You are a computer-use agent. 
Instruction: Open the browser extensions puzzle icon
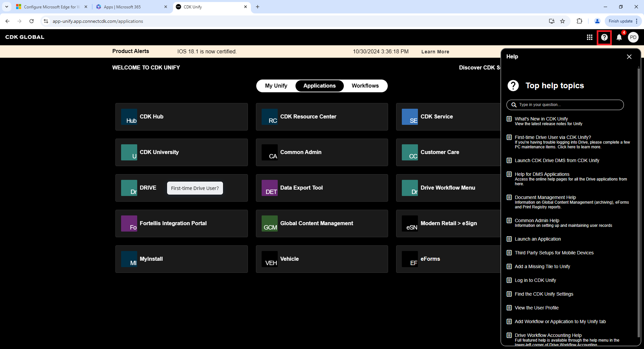[x=579, y=21]
